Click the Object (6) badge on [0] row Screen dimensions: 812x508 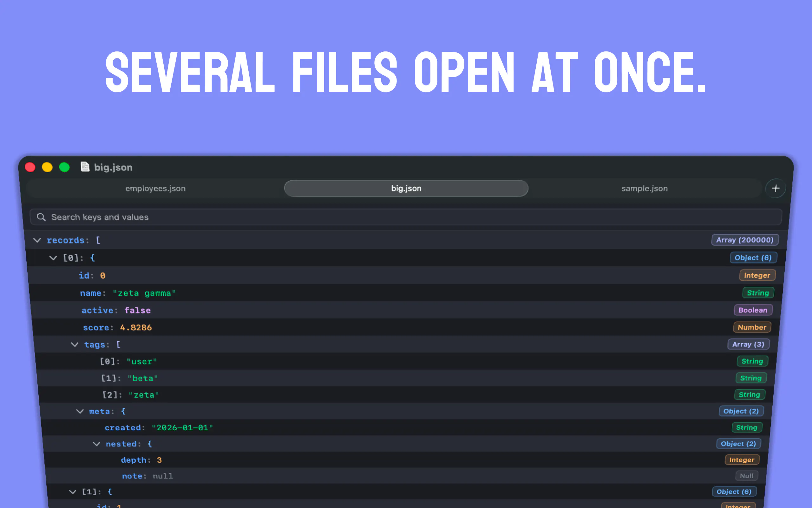pyautogui.click(x=753, y=258)
